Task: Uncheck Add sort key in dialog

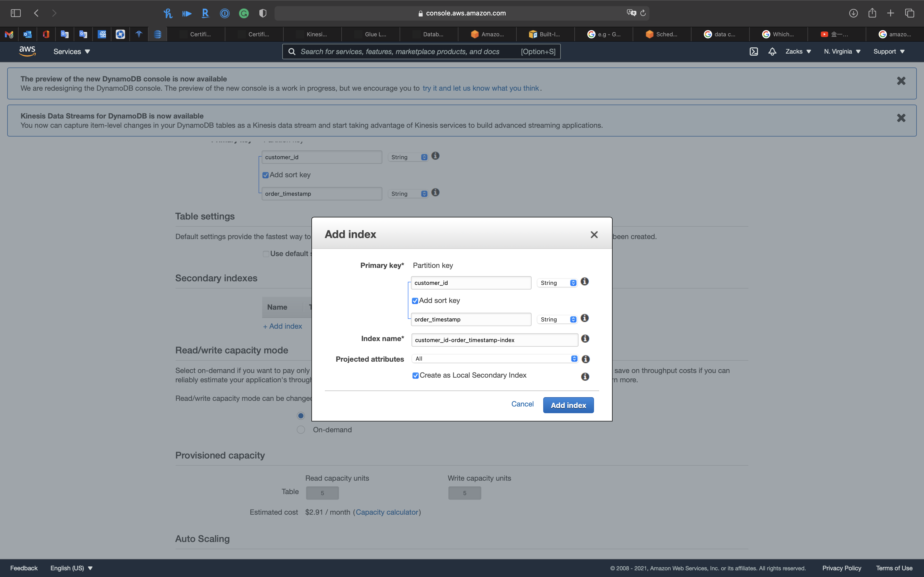Action: pos(415,301)
